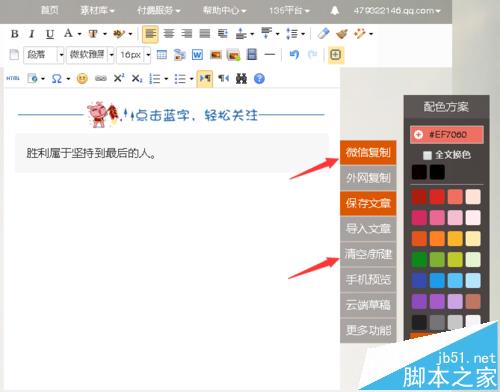Toggle left-to-right text direction
The width and height of the screenshot is (500, 392).
point(205,79)
